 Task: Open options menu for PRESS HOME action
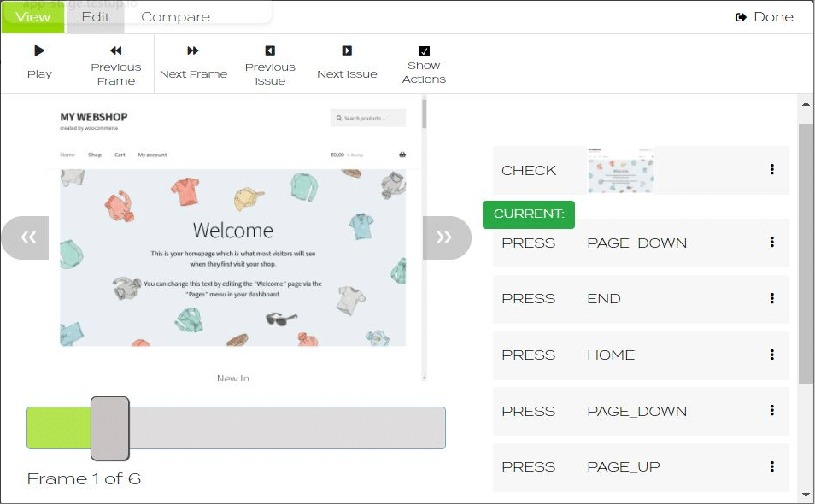click(772, 355)
